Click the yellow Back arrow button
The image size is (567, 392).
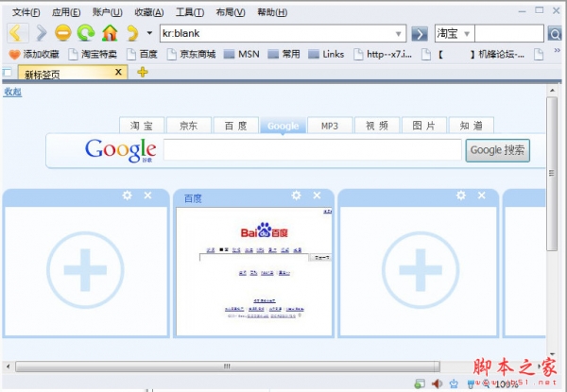(17, 33)
